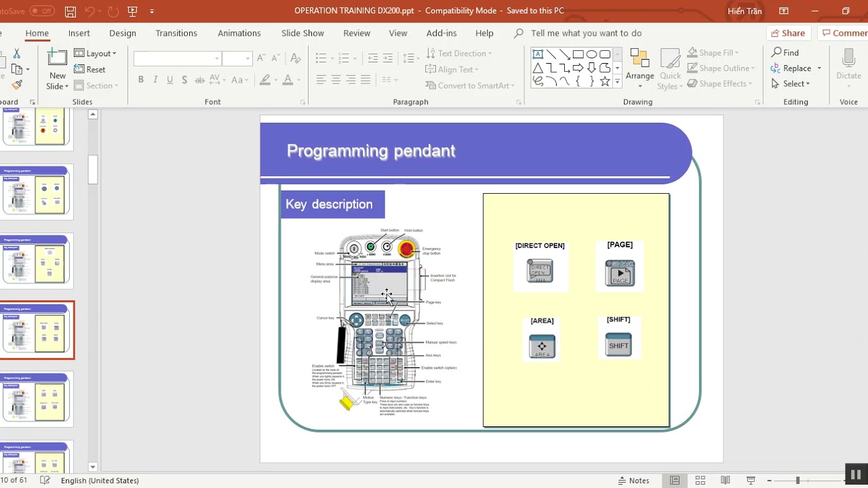Toggle Strikethrough formatting
868x488 pixels.
[199, 80]
